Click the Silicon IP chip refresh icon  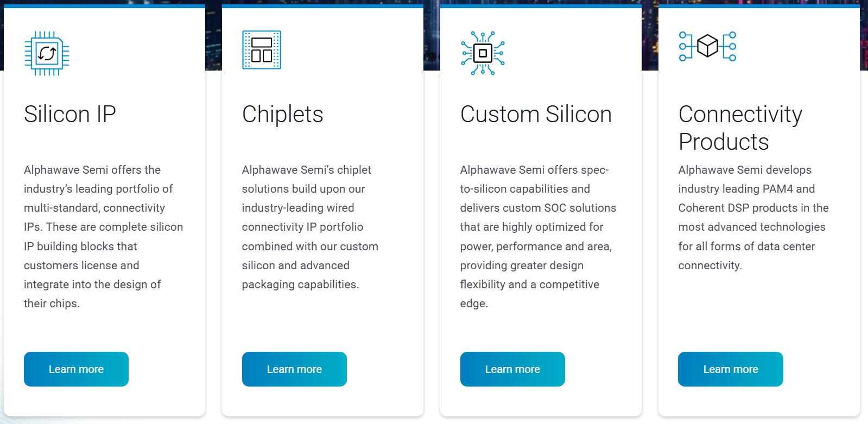pyautogui.click(x=47, y=53)
